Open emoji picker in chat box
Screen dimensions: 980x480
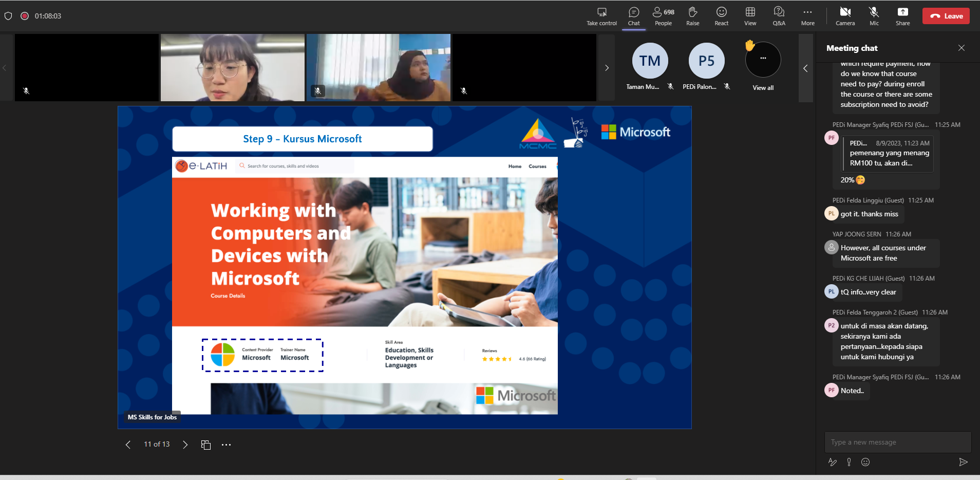[x=865, y=462]
